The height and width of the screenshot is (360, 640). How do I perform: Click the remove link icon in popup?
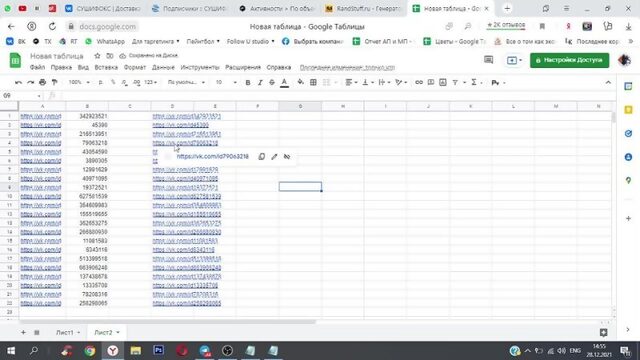click(287, 157)
